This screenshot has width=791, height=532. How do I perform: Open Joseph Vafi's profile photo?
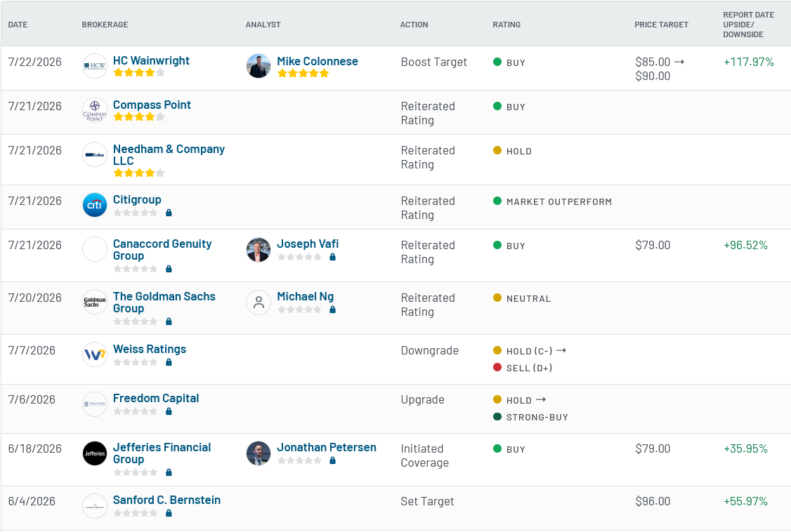click(x=259, y=250)
